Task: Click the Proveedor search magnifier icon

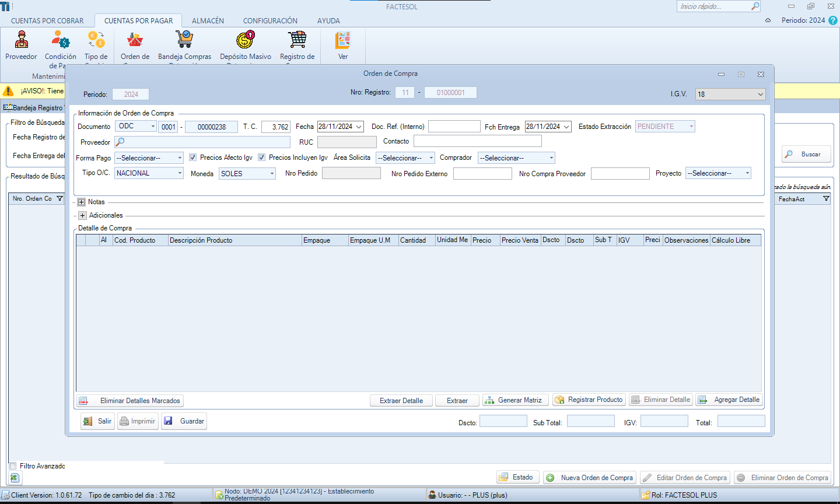Action: (x=120, y=142)
